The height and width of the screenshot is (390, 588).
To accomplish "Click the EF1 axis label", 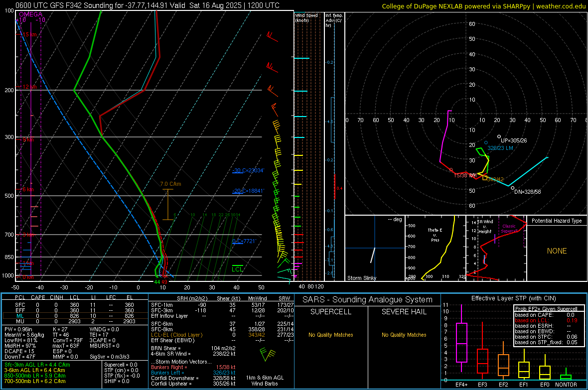I will (x=524, y=385).
